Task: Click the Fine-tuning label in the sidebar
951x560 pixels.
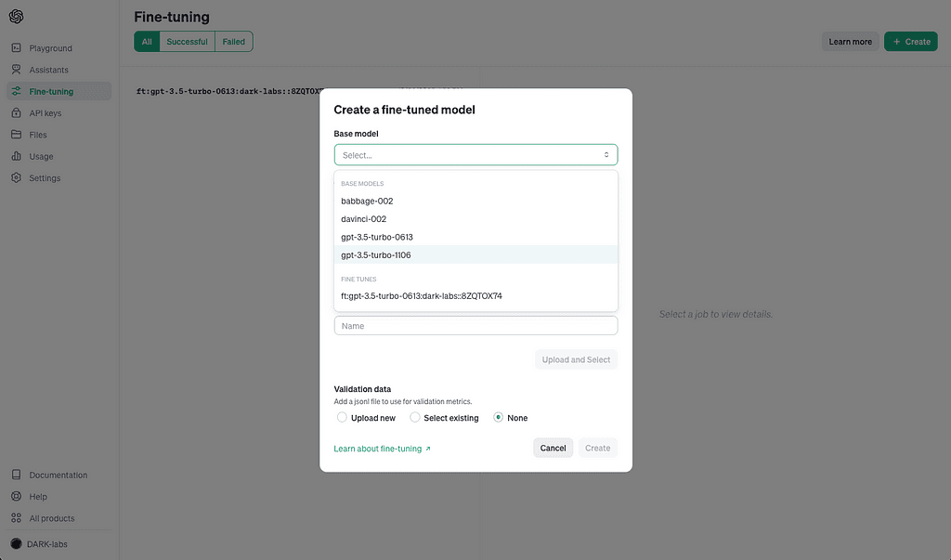Action: pyautogui.click(x=51, y=92)
